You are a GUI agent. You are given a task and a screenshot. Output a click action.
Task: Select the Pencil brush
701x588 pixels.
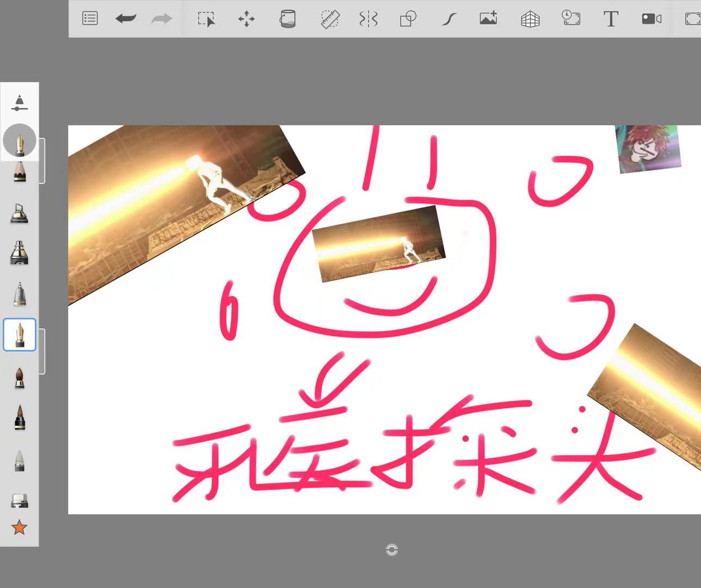(x=20, y=171)
